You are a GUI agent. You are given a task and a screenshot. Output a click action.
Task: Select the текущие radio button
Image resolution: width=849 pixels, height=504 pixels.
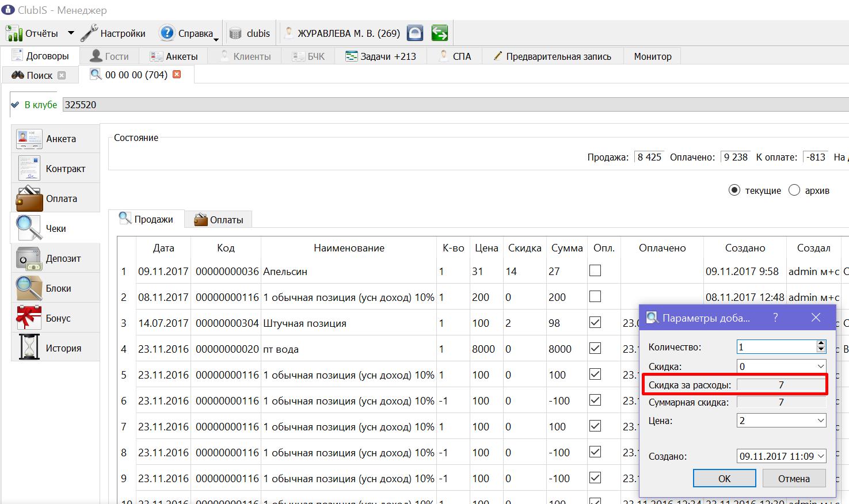pyautogui.click(x=734, y=190)
